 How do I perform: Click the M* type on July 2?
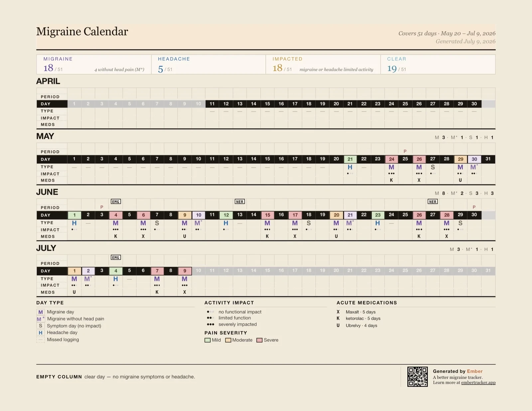pos(88,279)
